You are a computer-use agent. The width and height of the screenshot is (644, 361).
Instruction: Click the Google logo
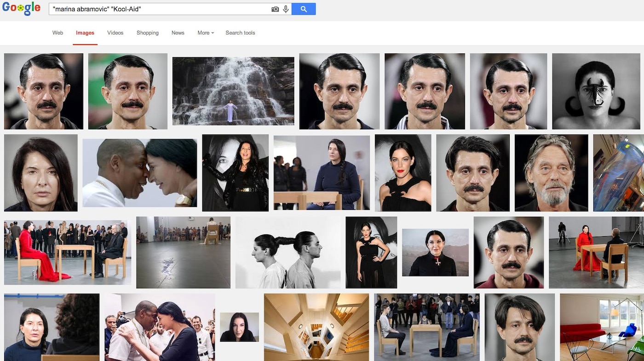pyautogui.click(x=21, y=9)
